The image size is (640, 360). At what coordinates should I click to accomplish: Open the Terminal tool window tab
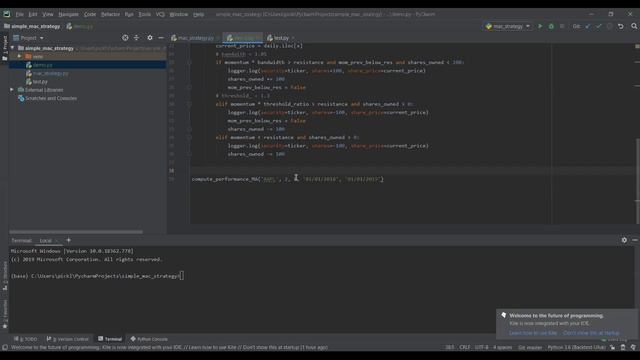(x=110, y=339)
